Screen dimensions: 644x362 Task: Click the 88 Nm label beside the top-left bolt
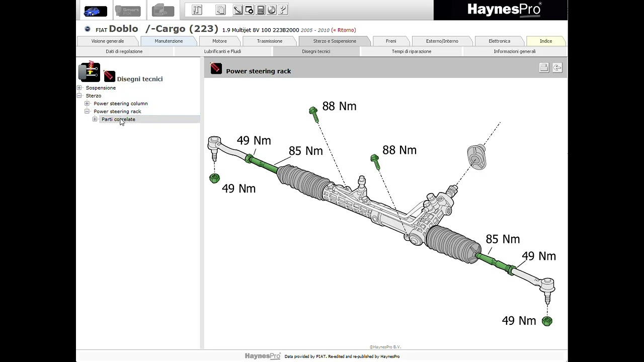pyautogui.click(x=339, y=106)
